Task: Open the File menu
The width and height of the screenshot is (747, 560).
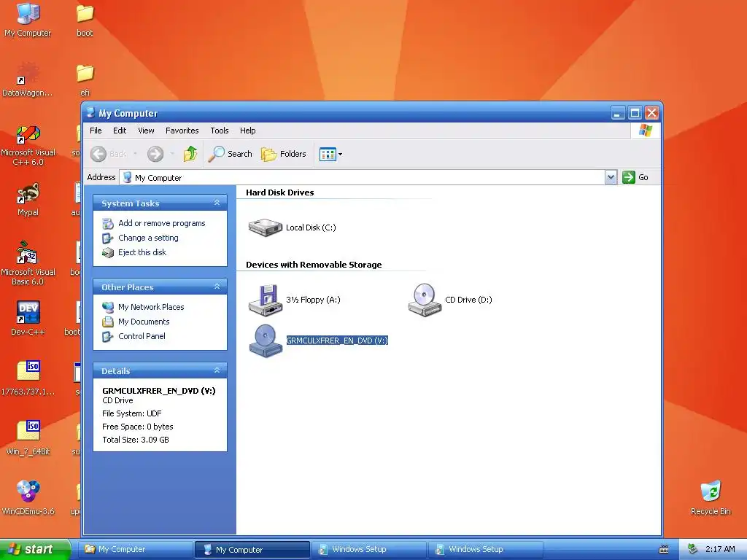Action: [x=96, y=131]
